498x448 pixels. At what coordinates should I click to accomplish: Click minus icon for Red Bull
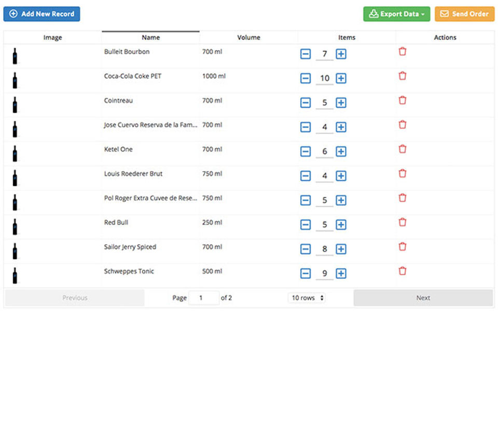(x=305, y=225)
